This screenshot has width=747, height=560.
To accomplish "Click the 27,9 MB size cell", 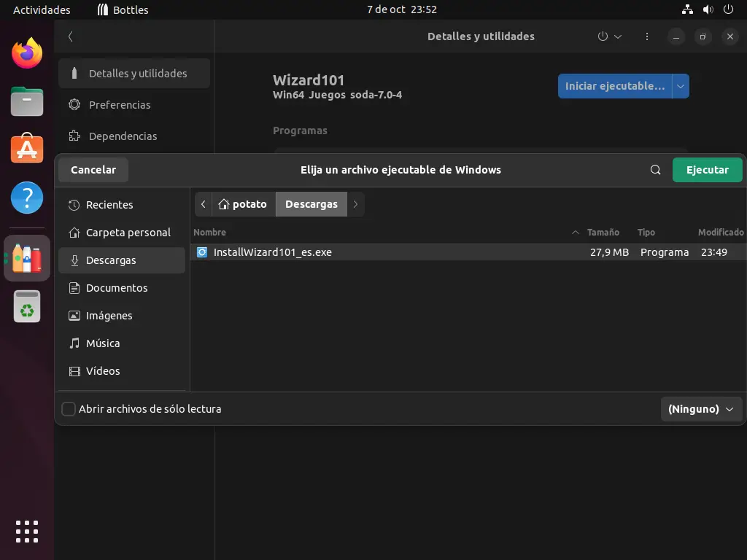I will 609,252.
